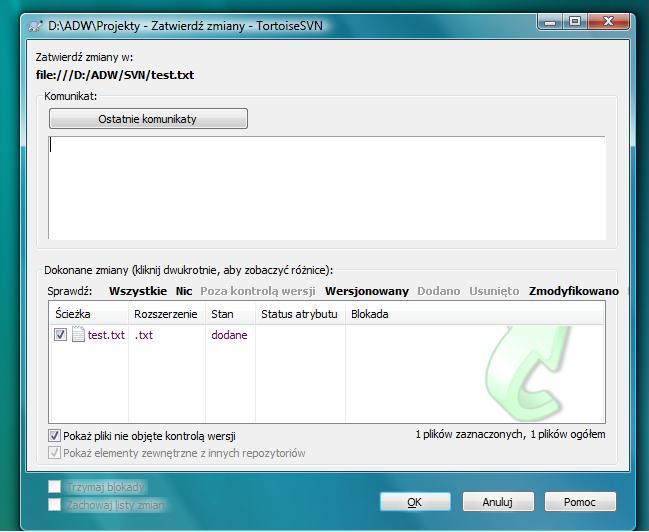Open the Ostatnie komunikaty list
649x532 pixels.
pos(148,119)
